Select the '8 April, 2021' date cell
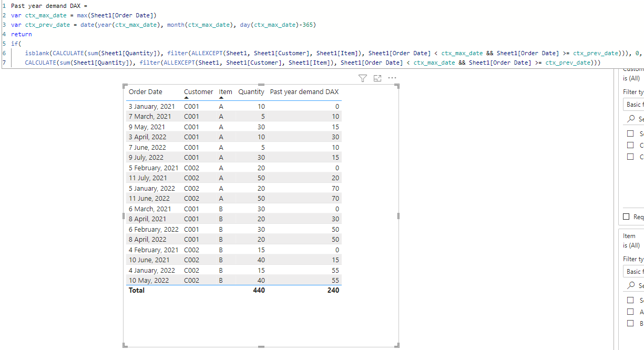 147,219
